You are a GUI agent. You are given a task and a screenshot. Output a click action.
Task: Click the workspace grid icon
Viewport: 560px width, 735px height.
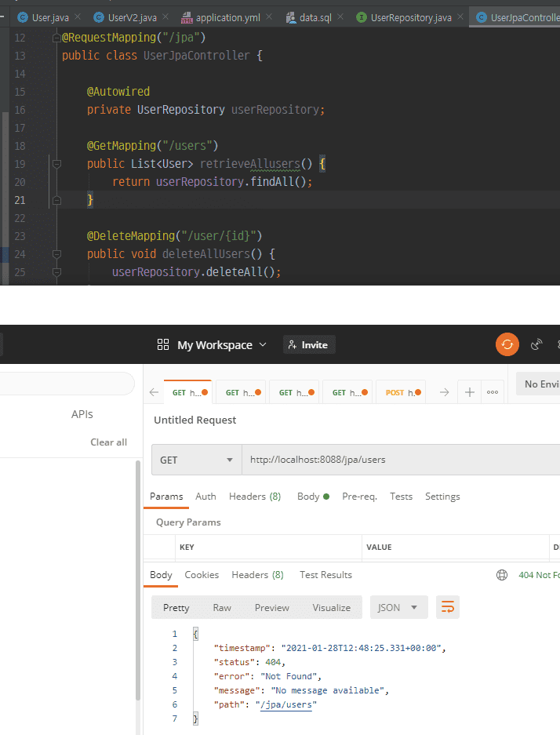(163, 345)
